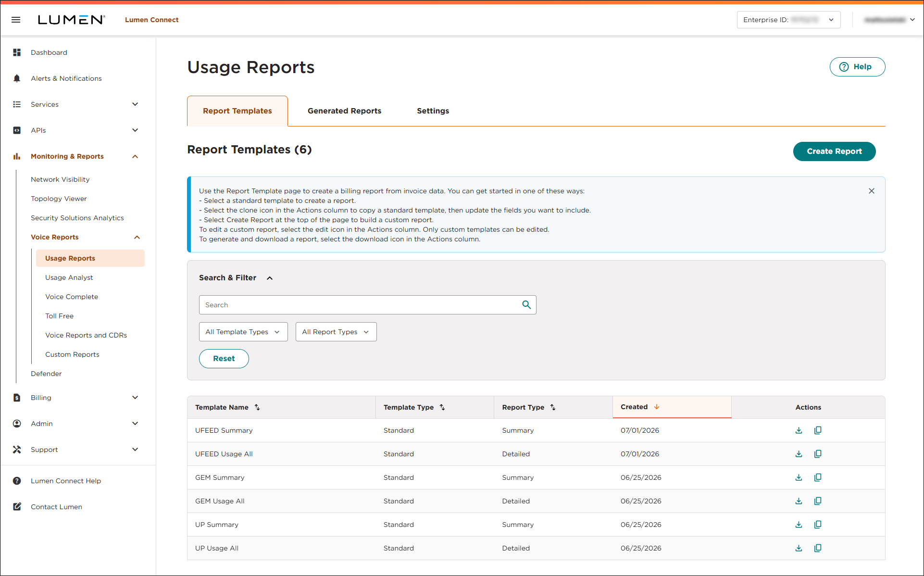Image resolution: width=924 pixels, height=576 pixels.
Task: Download the UFEED Summary report
Action: tap(799, 430)
